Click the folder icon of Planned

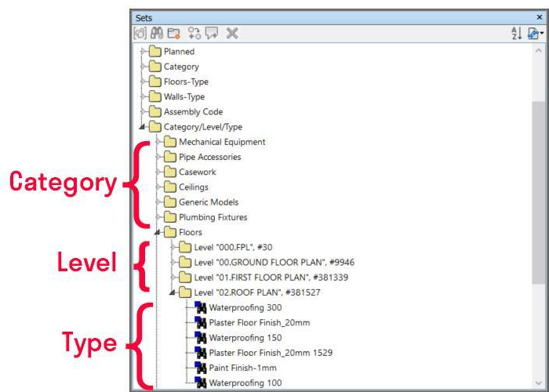click(155, 51)
